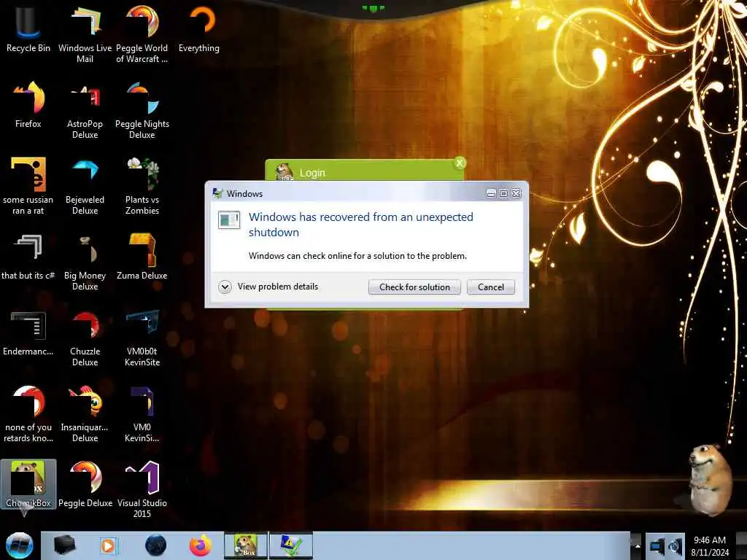This screenshot has height=560, width=747.
Task: Cancel the Windows recovery dialog
Action: tap(491, 287)
